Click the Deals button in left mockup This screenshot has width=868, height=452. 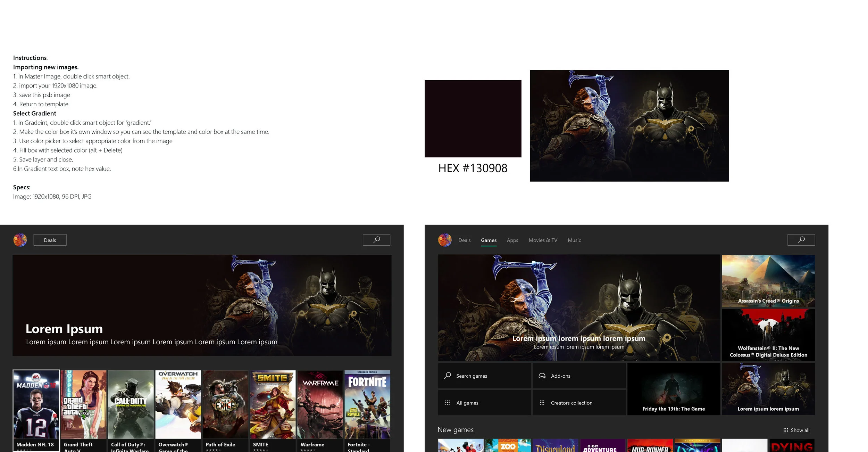[50, 240]
